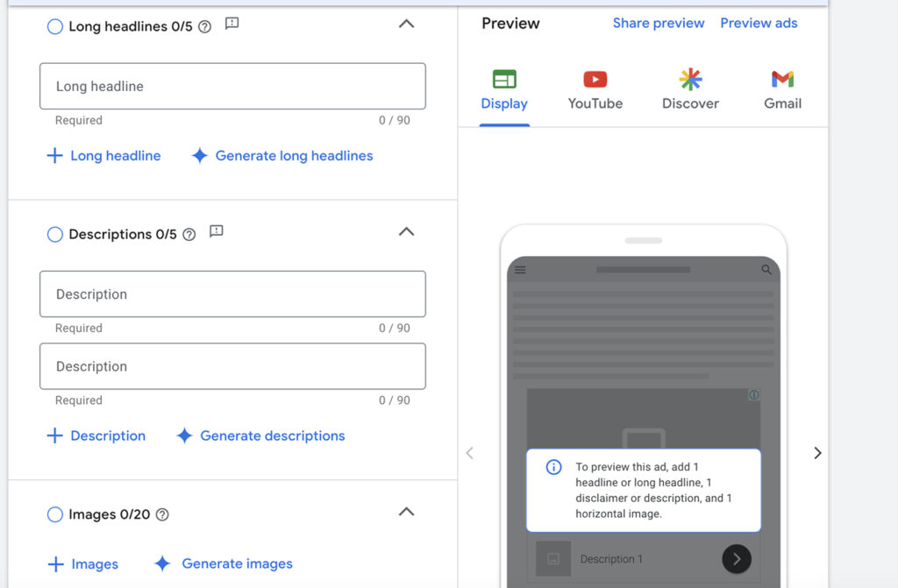Switch to Gmail preview tab
Viewport: 898px width, 588px height.
(782, 90)
